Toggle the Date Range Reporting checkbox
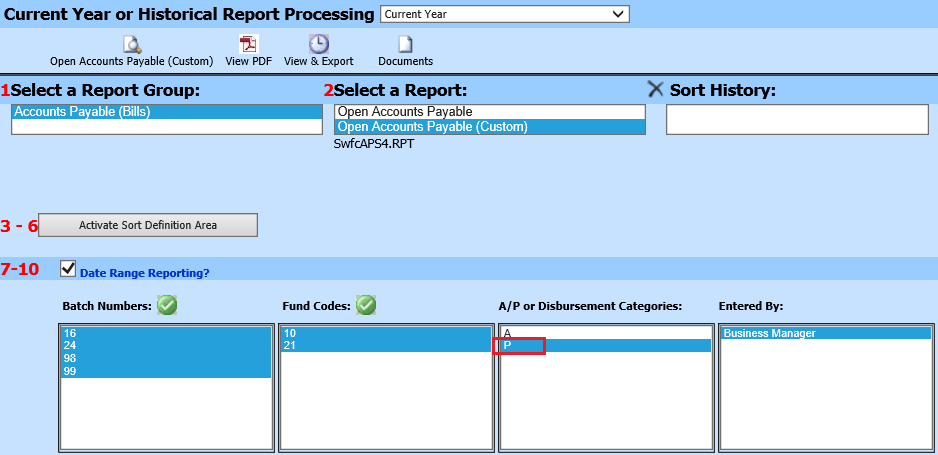Viewport: 938px width, 455px height. click(68, 268)
